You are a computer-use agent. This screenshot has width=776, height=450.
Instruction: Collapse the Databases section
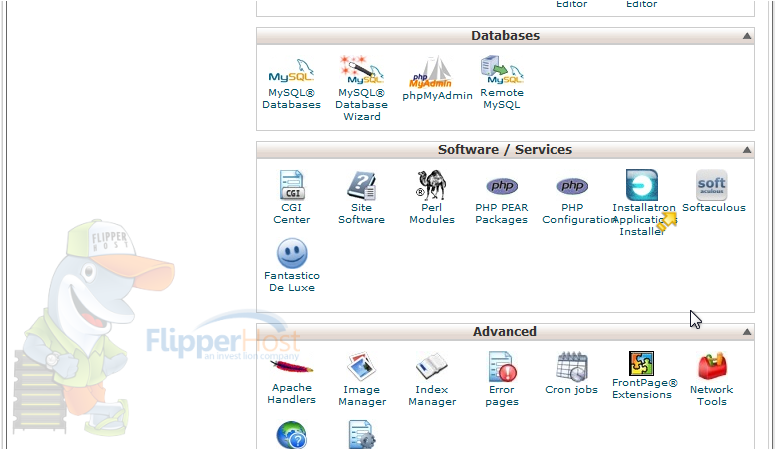(747, 36)
